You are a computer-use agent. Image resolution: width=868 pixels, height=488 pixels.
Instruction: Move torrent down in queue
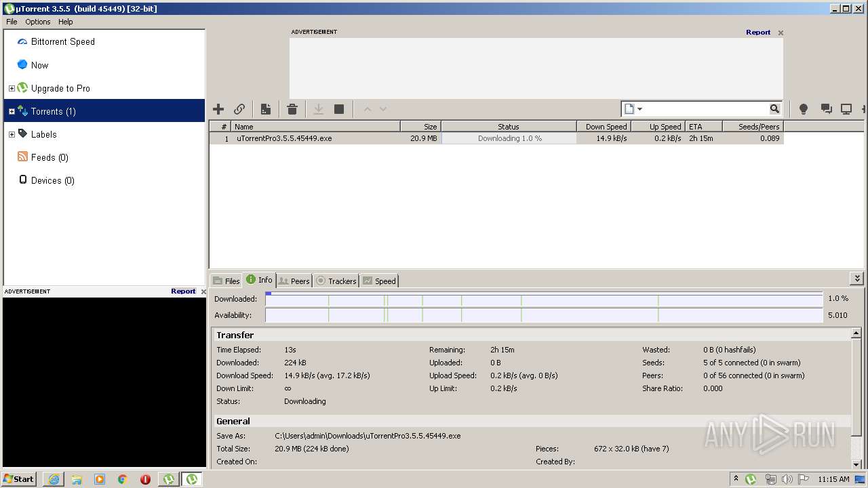pos(383,109)
